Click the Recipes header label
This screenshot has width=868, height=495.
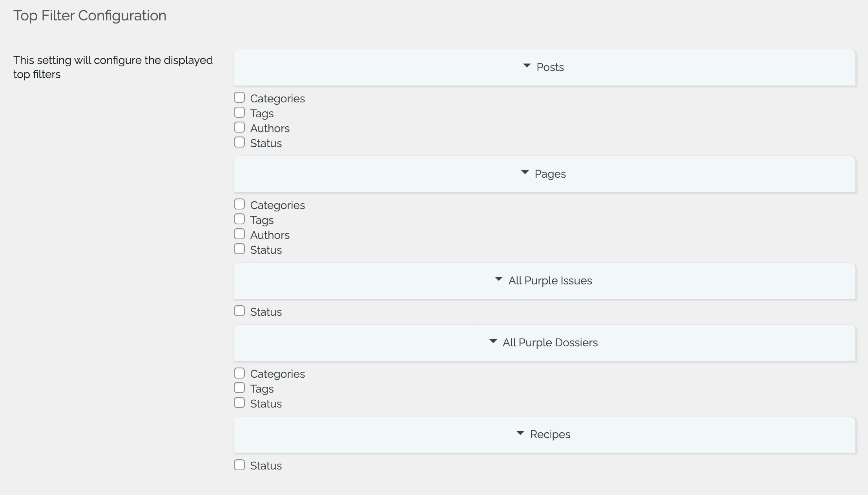(x=550, y=434)
